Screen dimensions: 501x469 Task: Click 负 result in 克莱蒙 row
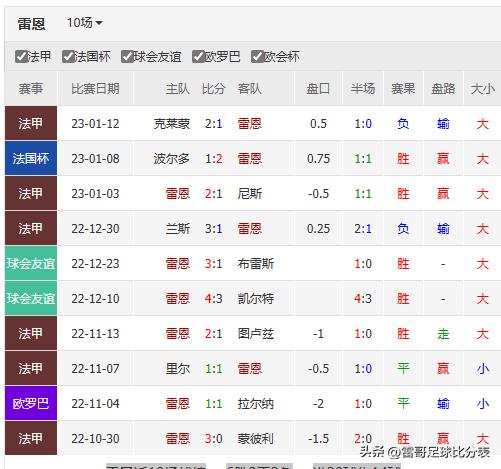coord(403,124)
